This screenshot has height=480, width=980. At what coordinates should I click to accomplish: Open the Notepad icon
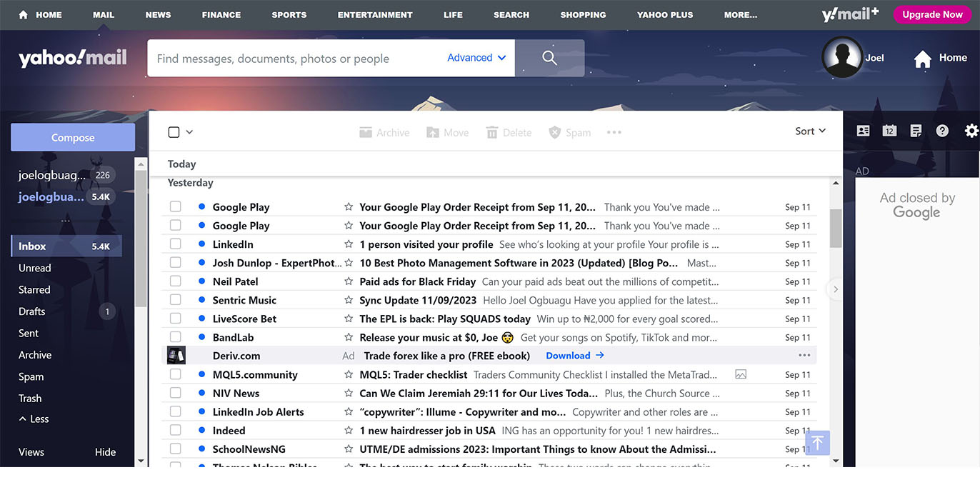(916, 131)
